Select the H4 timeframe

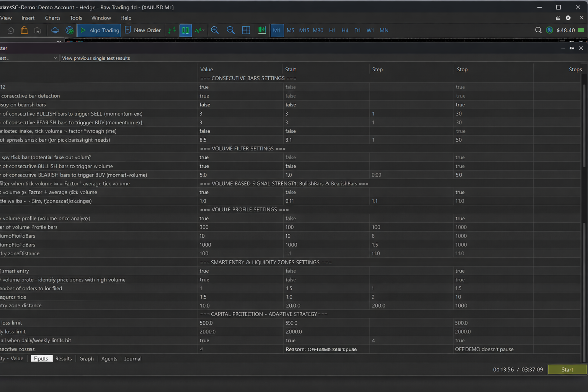pos(345,30)
